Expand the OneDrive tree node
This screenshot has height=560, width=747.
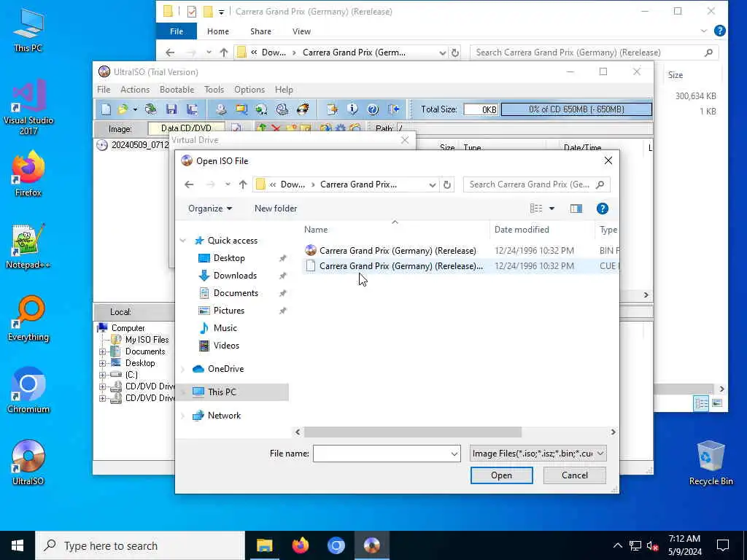182,369
